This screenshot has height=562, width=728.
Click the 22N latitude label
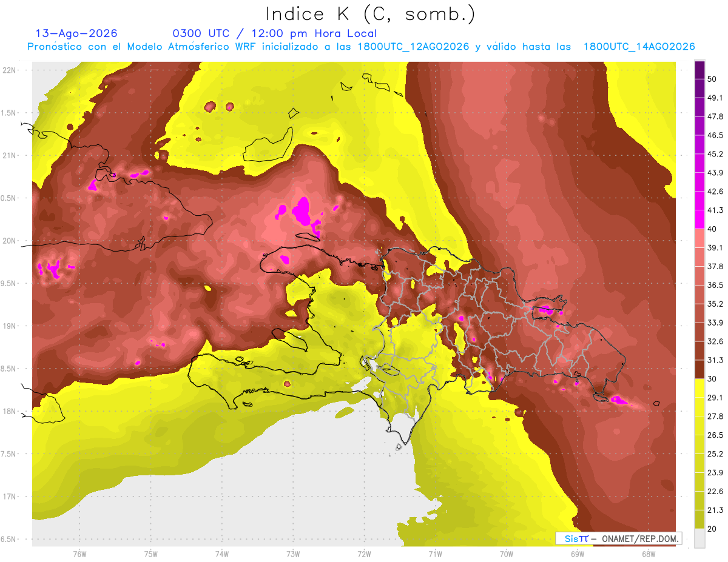8,70
